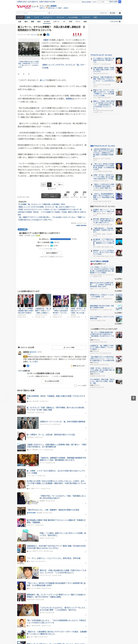Click the ログイン link
138x644 pixels.
coord(42,8)
